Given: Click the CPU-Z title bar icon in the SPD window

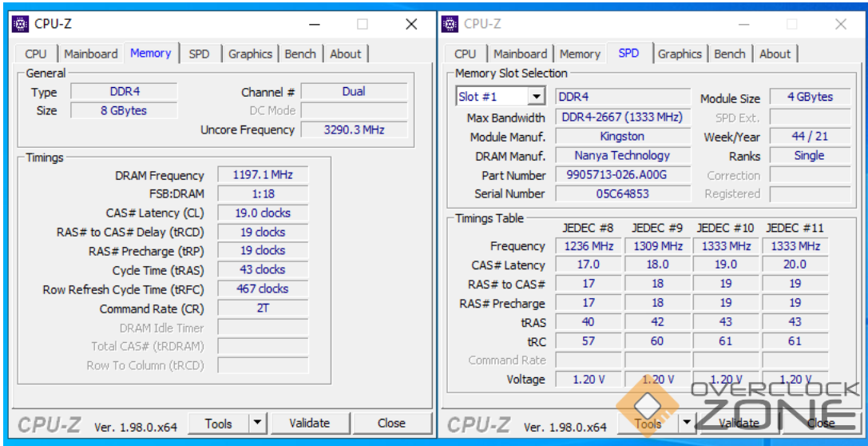Looking at the screenshot, I should pos(450,24).
